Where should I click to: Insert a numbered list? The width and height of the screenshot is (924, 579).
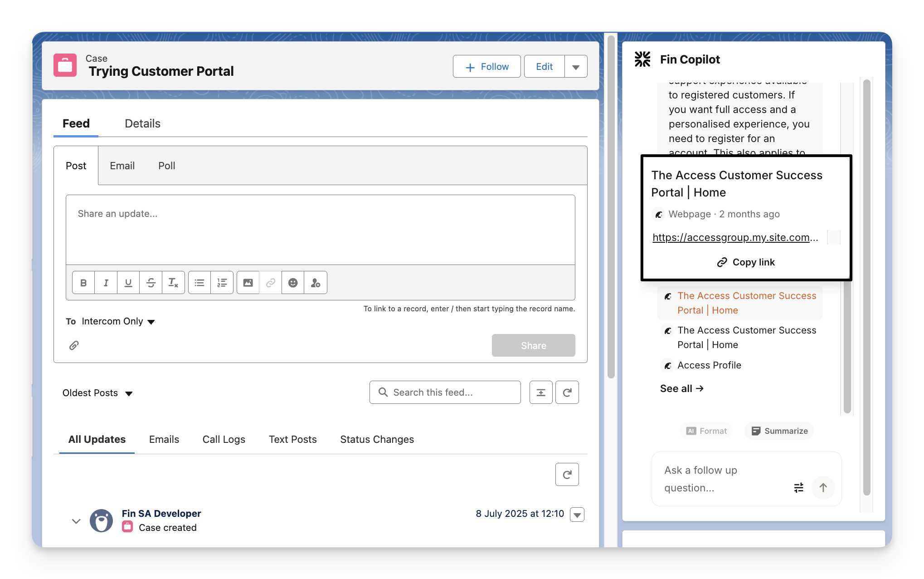[x=222, y=283]
